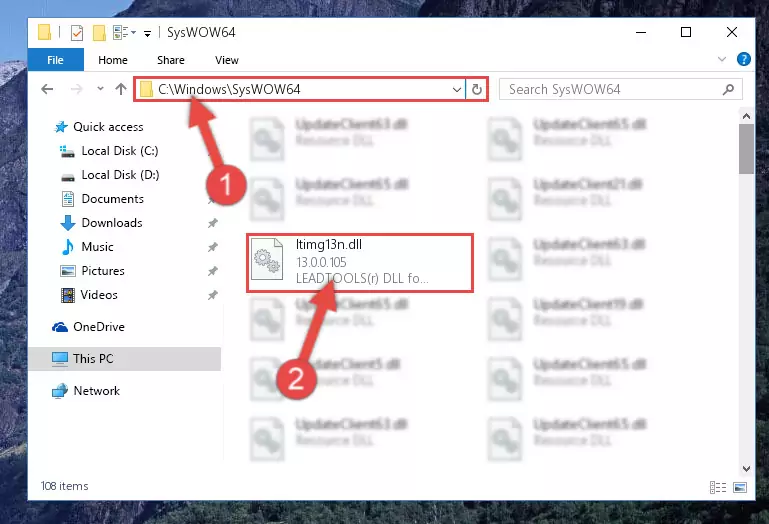Open the address bar history dropdown
Image resolution: width=769 pixels, height=524 pixels.
[457, 89]
